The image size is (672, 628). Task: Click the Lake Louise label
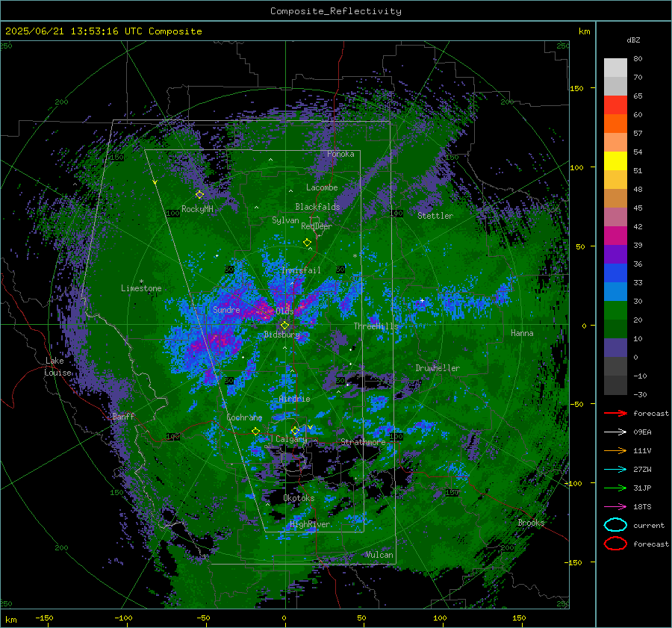click(58, 367)
